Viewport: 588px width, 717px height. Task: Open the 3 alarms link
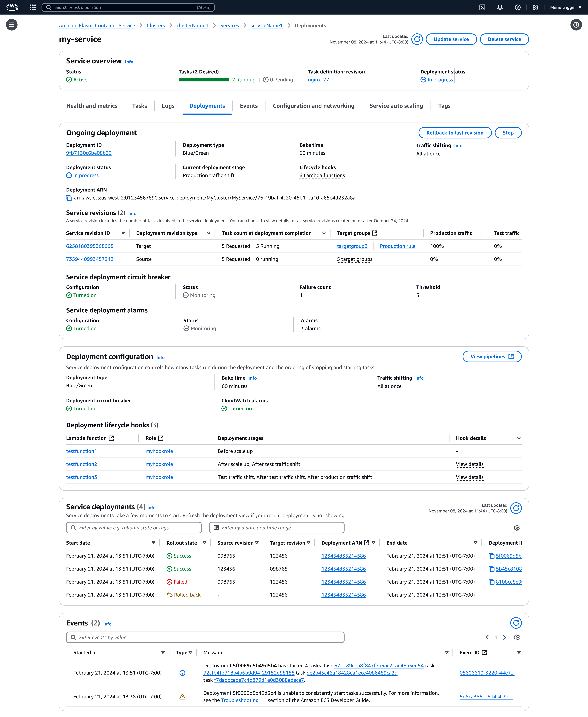pyautogui.click(x=310, y=328)
